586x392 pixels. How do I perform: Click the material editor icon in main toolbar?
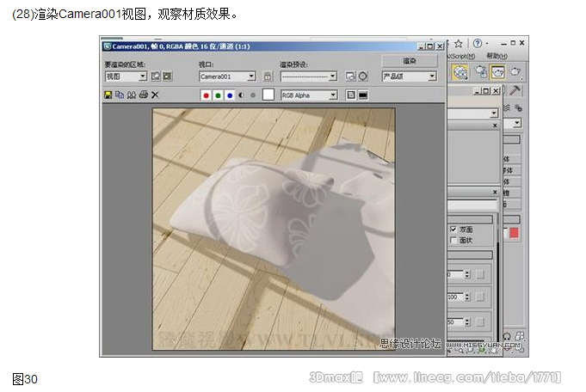click(460, 71)
